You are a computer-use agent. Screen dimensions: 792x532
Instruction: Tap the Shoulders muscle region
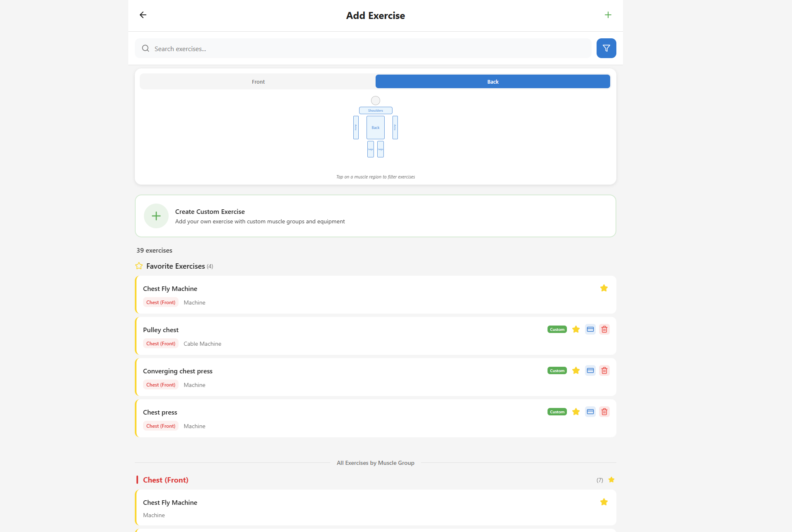click(375, 110)
